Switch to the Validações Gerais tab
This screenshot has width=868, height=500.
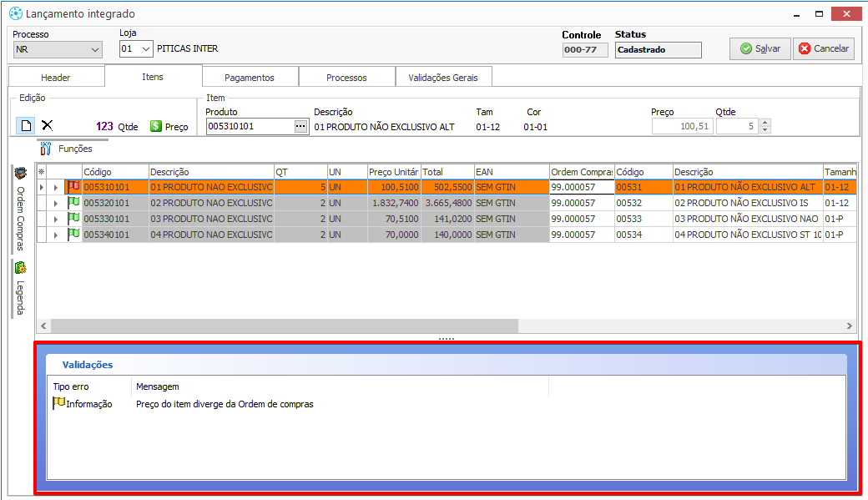[x=443, y=78]
